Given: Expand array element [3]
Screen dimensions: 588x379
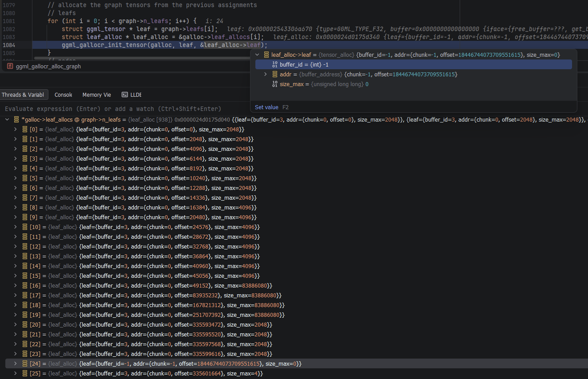Looking at the screenshot, I should click(x=16, y=158).
